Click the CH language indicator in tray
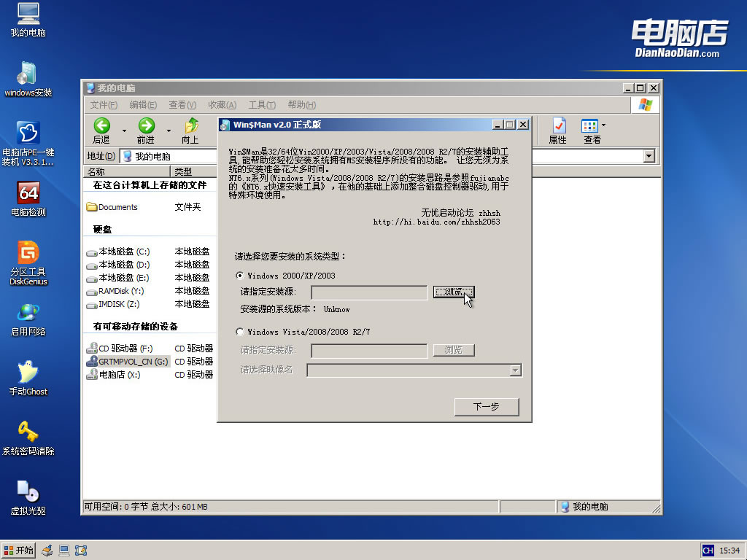This screenshot has height=560, width=747. [708, 551]
